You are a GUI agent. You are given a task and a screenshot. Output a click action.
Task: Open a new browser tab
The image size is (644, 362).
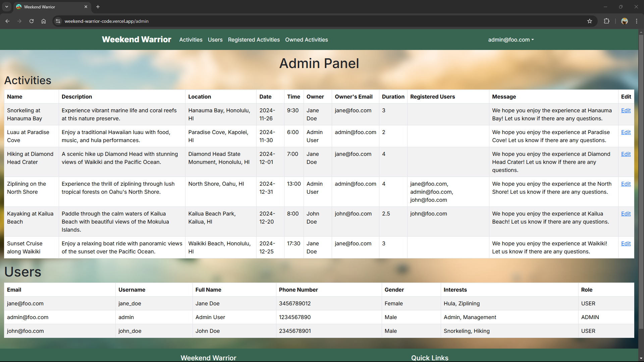(98, 7)
